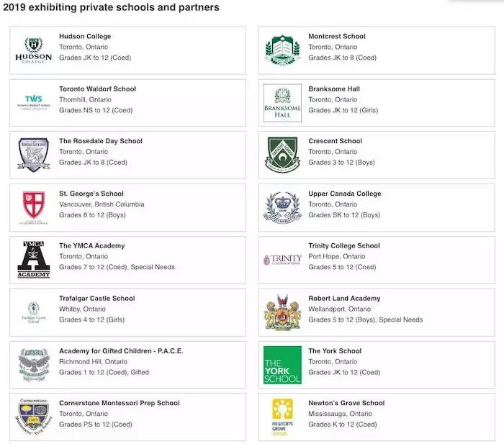This screenshot has width=504, height=444.
Task: Click the Cornerstone Montessori crest logo
Action: click(x=33, y=417)
